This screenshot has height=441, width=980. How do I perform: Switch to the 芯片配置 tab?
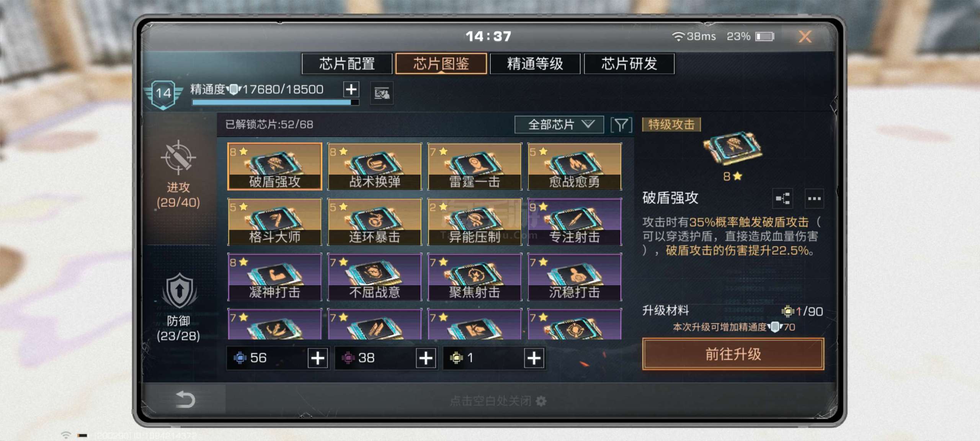coord(347,64)
